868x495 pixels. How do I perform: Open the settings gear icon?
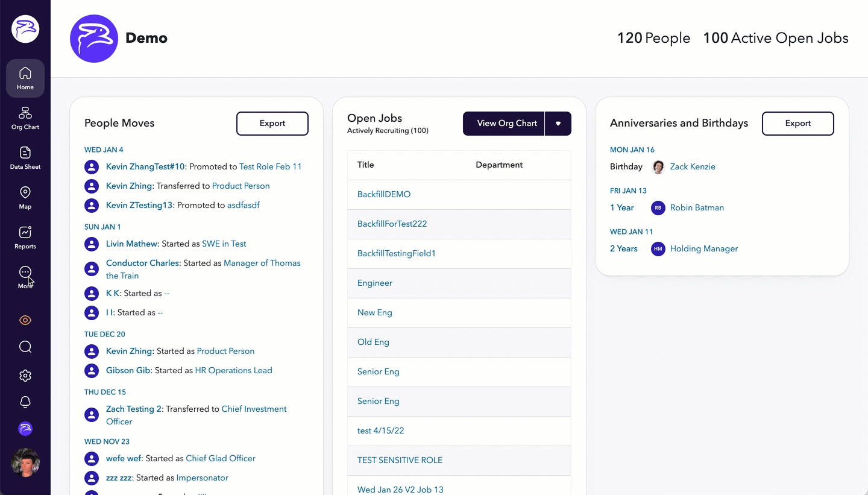point(25,376)
